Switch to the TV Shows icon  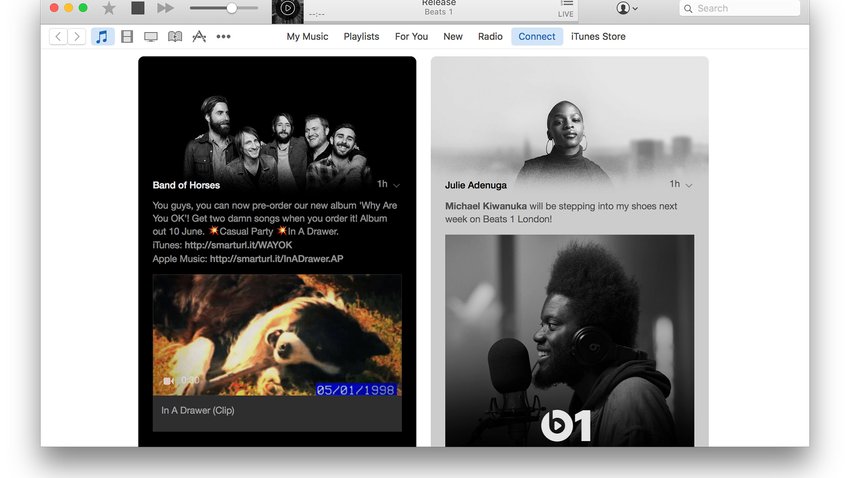click(151, 36)
